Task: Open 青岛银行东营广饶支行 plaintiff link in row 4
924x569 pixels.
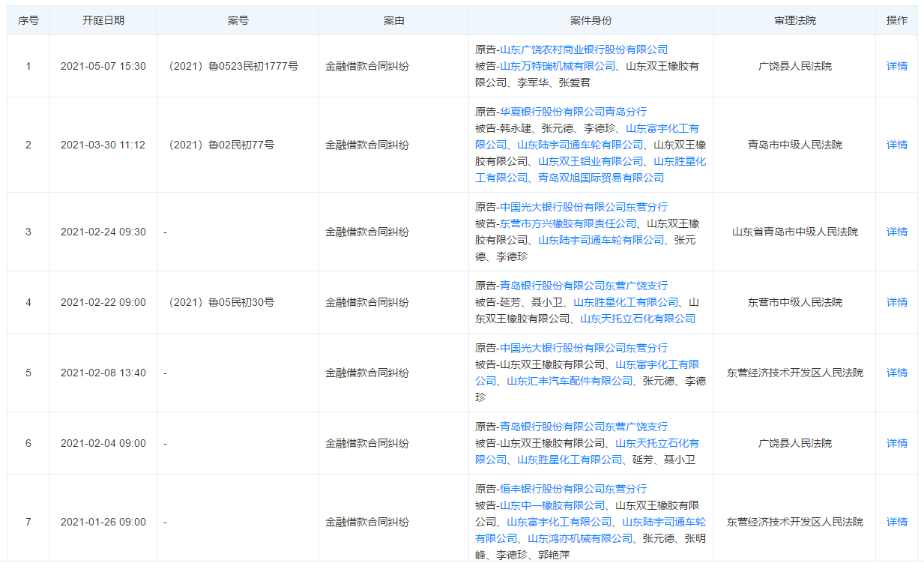Action: 584,286
